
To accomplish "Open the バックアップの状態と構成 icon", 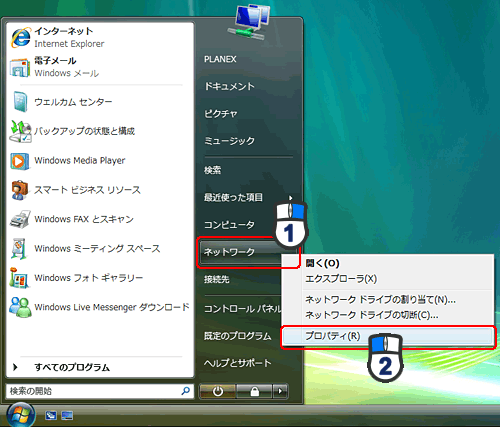I will click(21, 131).
